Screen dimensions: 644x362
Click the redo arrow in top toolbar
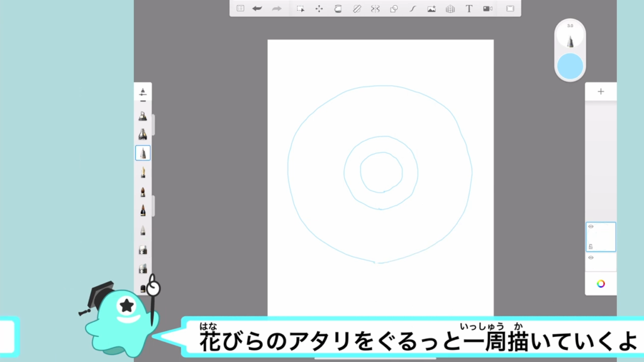click(276, 9)
